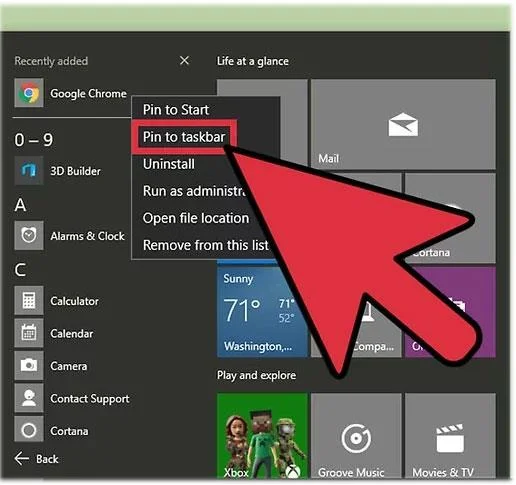
Task: Open the Alarms & Clock icon
Action: [x=29, y=235]
